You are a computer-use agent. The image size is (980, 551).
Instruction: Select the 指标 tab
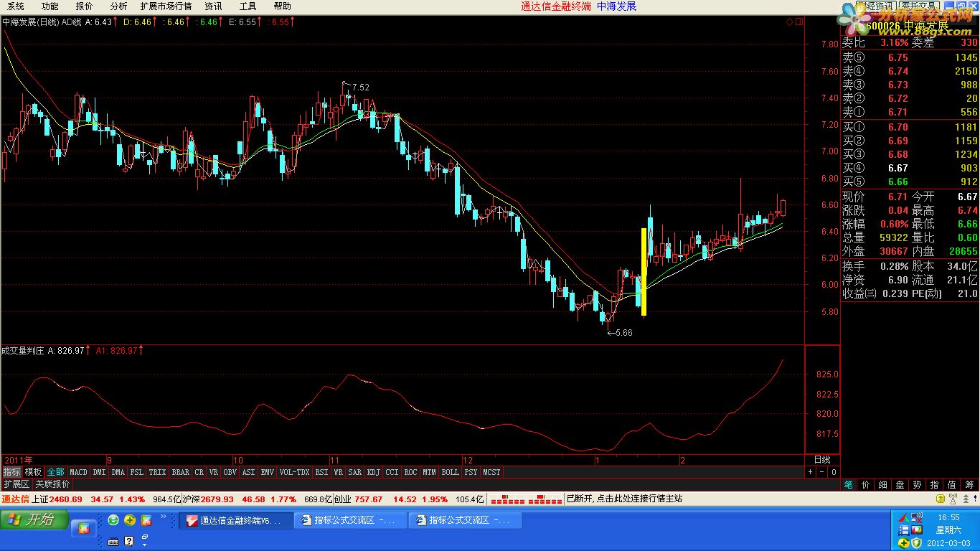click(x=11, y=472)
